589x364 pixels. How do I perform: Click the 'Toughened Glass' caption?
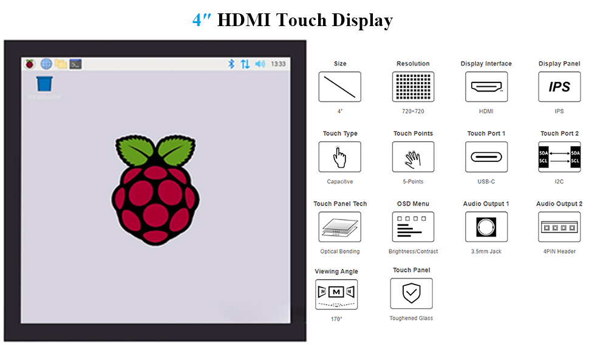(x=411, y=318)
